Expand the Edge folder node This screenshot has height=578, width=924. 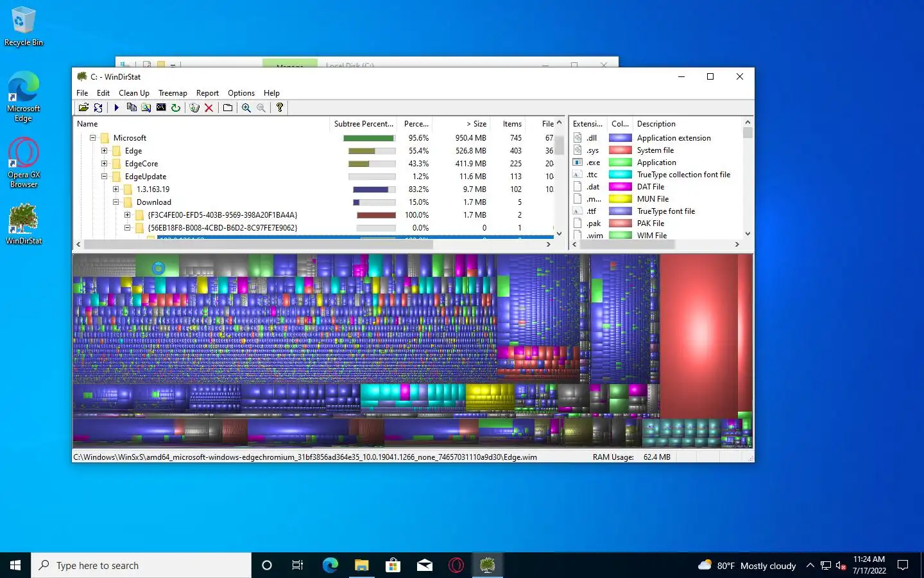tap(104, 151)
